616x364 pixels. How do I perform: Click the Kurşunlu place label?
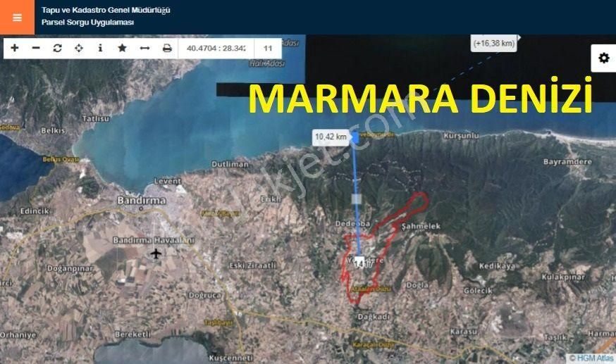tap(461, 136)
